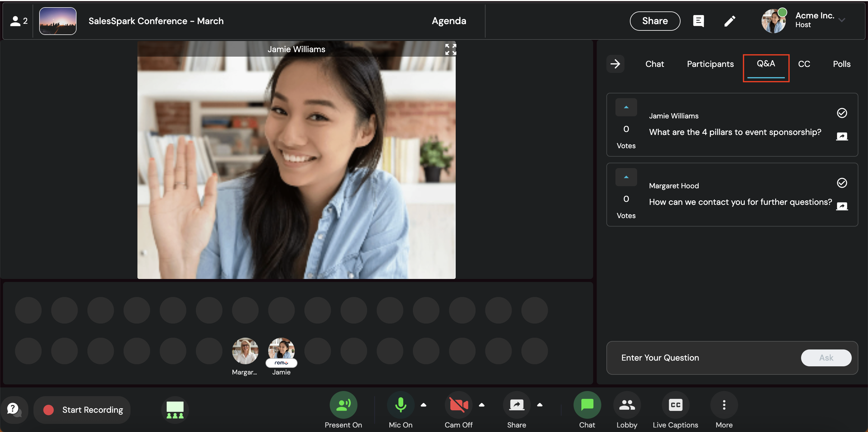
Task: Mark Jamie Williams' question as answered
Action: click(x=841, y=113)
